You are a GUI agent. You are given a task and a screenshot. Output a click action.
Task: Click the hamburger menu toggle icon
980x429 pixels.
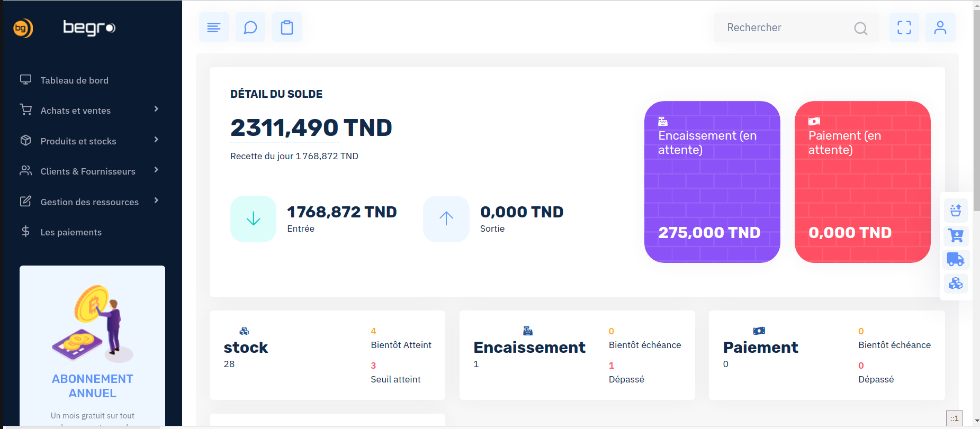pos(214,28)
